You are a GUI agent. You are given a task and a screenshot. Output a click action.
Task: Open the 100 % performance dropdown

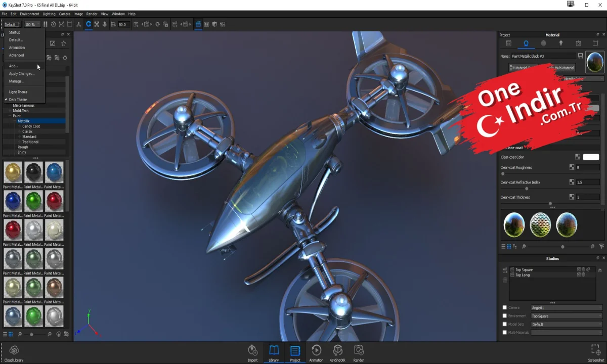coord(32,24)
